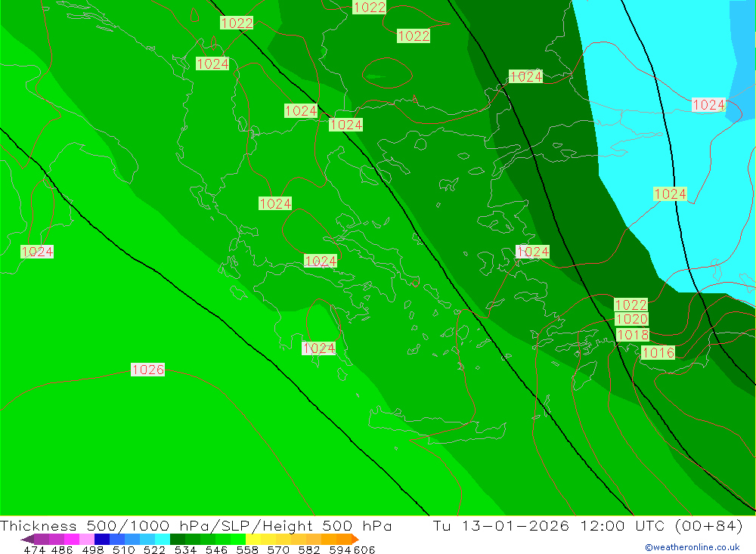The width and height of the screenshot is (756, 554).
Task: Click the '1018' isobar label on the map
Action: tap(633, 335)
